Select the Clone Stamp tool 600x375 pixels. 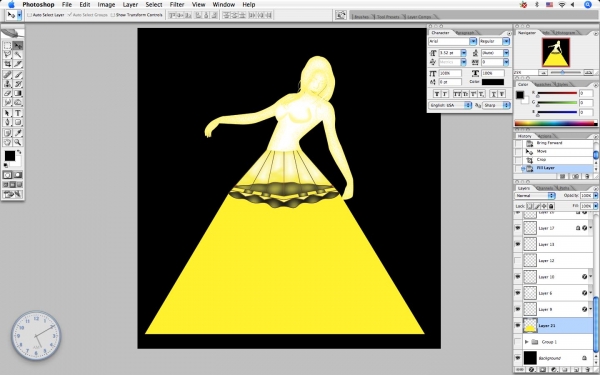(7, 84)
